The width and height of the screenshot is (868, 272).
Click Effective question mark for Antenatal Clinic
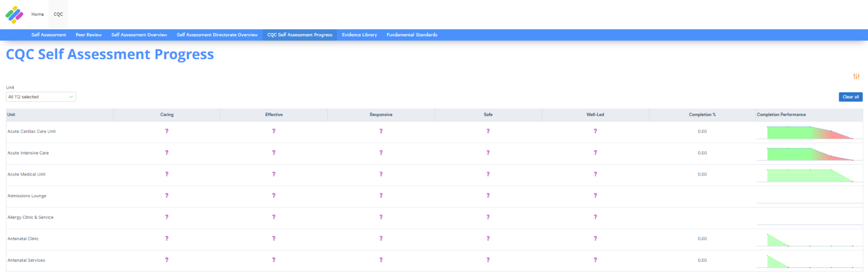coord(273,238)
